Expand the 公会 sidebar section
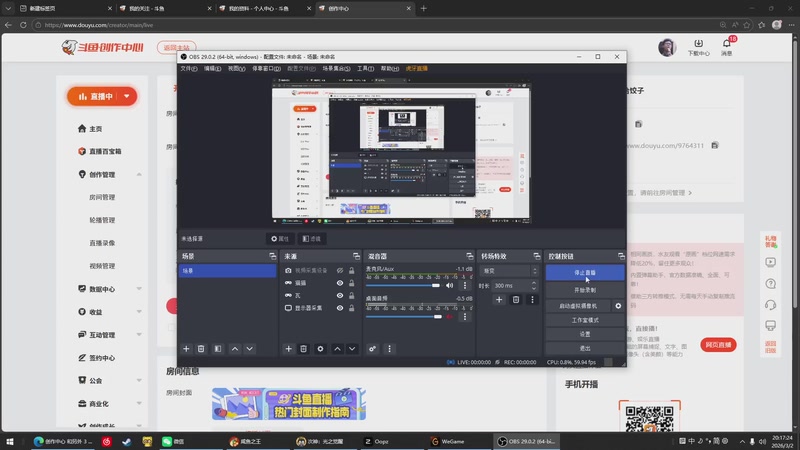Screen dimensions: 800x450 [x=139, y=381]
